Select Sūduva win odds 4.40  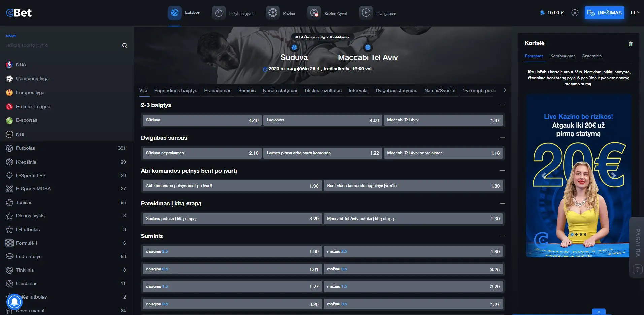tap(202, 120)
